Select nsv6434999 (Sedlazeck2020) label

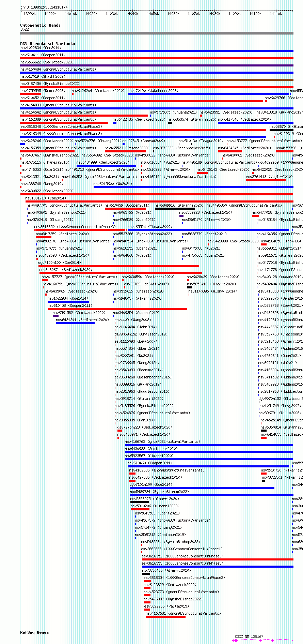tap(103, 162)
